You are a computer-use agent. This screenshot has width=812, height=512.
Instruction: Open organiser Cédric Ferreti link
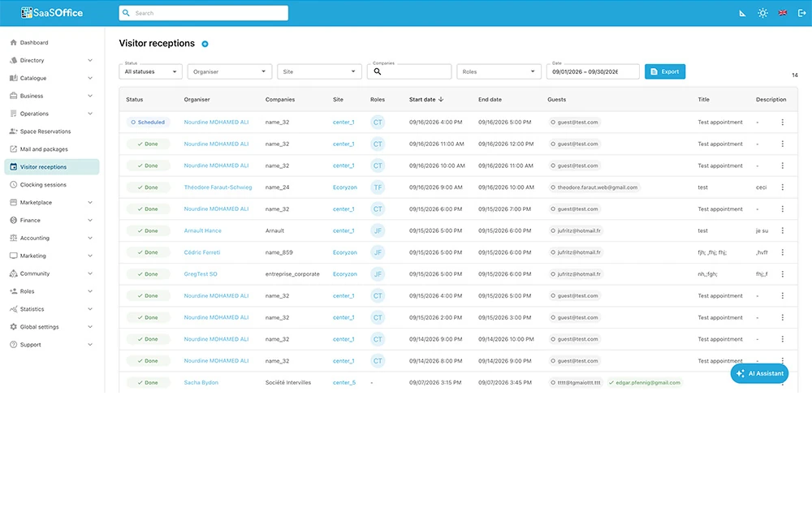click(x=202, y=252)
